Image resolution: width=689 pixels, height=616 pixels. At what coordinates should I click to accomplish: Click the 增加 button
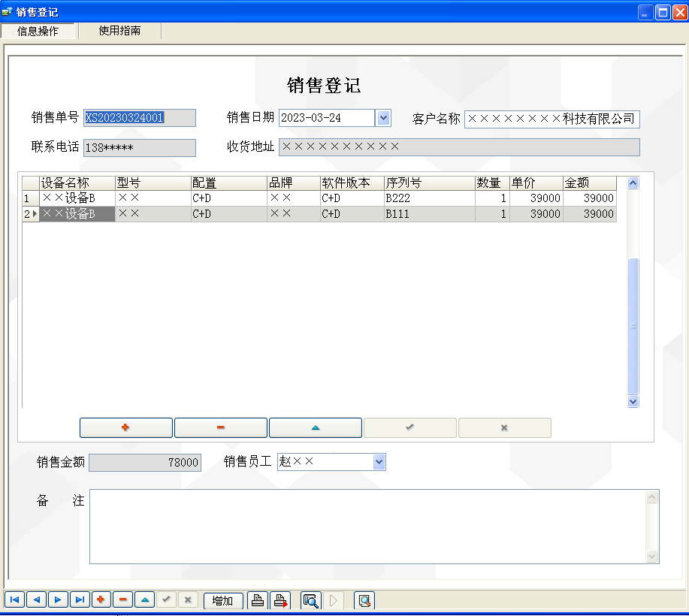tap(223, 601)
